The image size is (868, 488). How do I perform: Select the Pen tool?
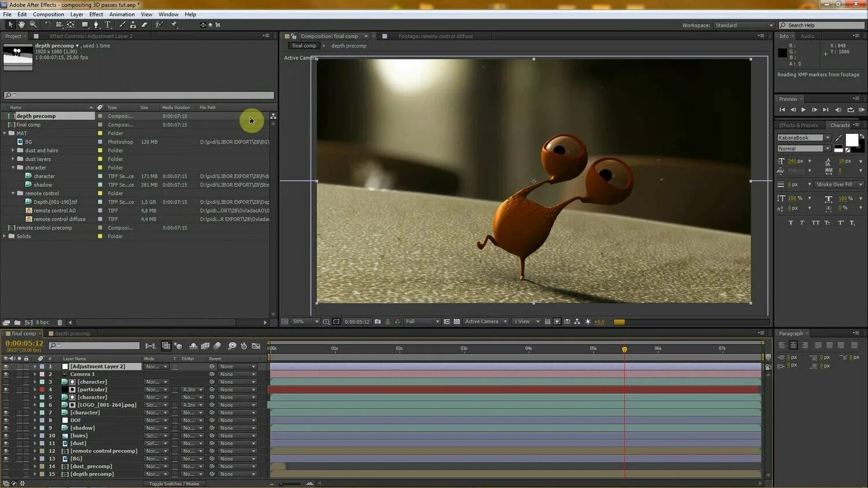[96, 25]
